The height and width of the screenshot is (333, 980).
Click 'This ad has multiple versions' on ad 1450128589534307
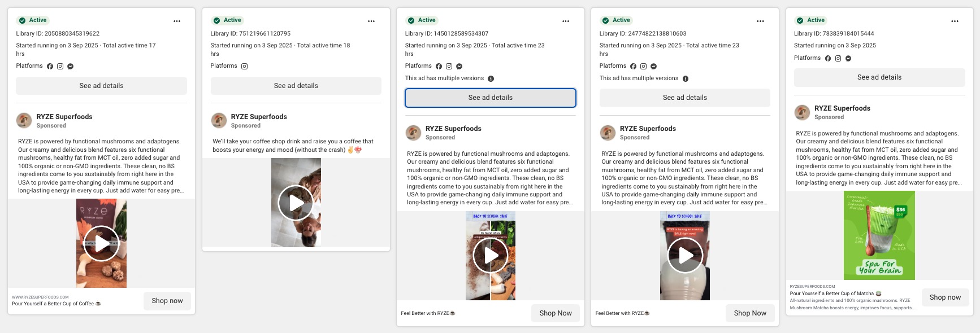point(444,78)
